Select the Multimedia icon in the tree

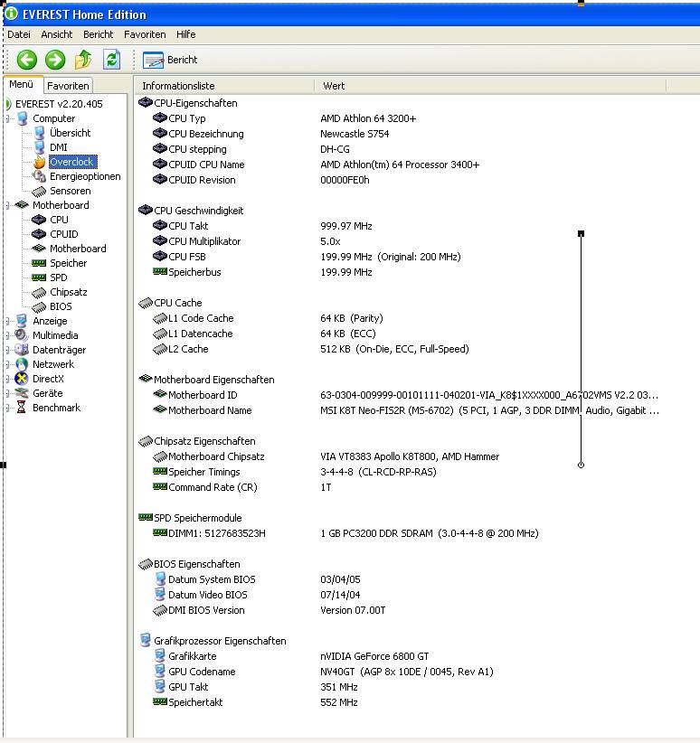coord(22,335)
